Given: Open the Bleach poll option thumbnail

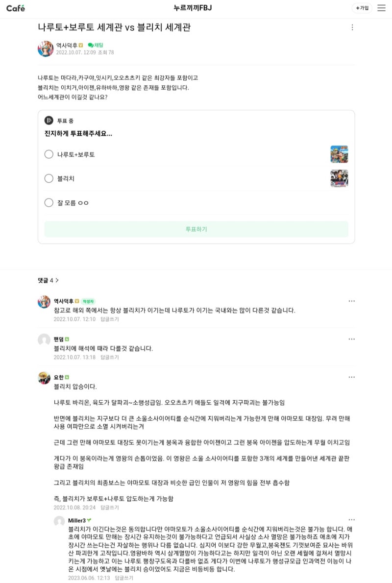Looking at the screenshot, I should point(339,178).
